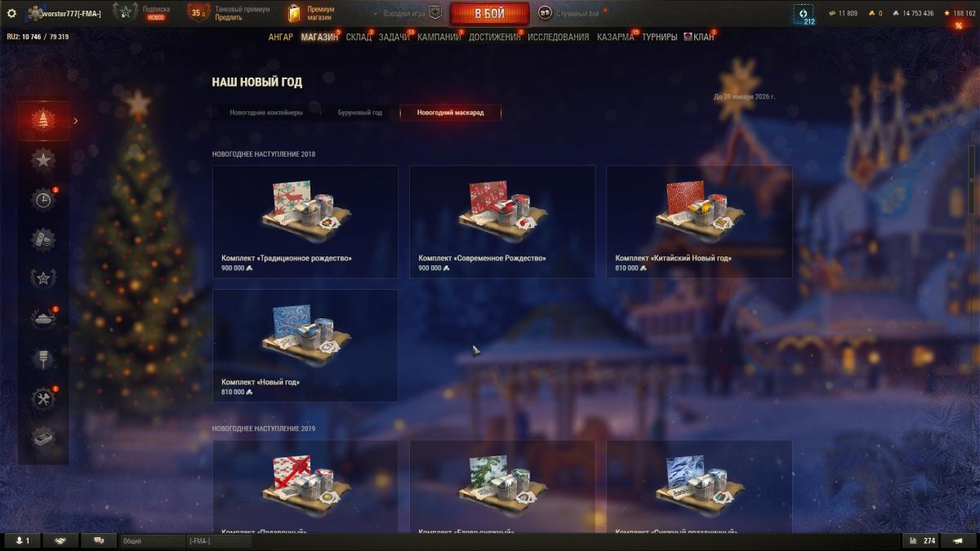The height and width of the screenshot is (551, 980).
Task: Open the Склад menu item
Action: tap(358, 37)
